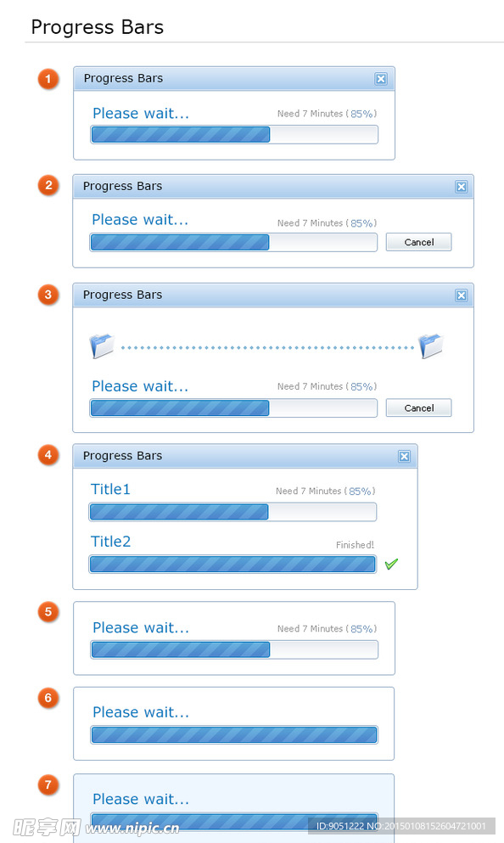Close the third dialog with folder icons
Image resolution: width=504 pixels, height=843 pixels.
461,295
